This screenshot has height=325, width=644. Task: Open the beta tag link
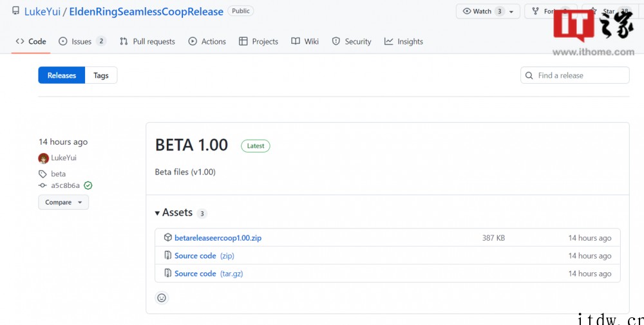tap(59, 174)
